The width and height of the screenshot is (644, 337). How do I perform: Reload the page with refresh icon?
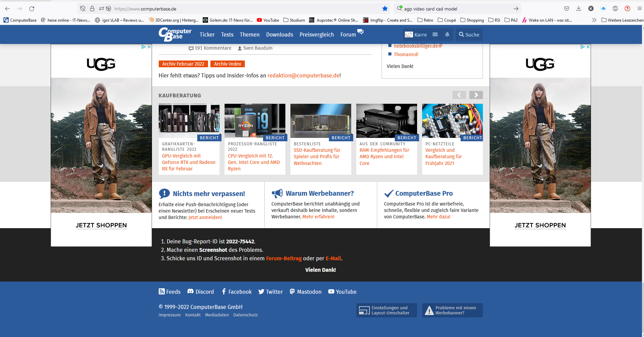click(32, 9)
